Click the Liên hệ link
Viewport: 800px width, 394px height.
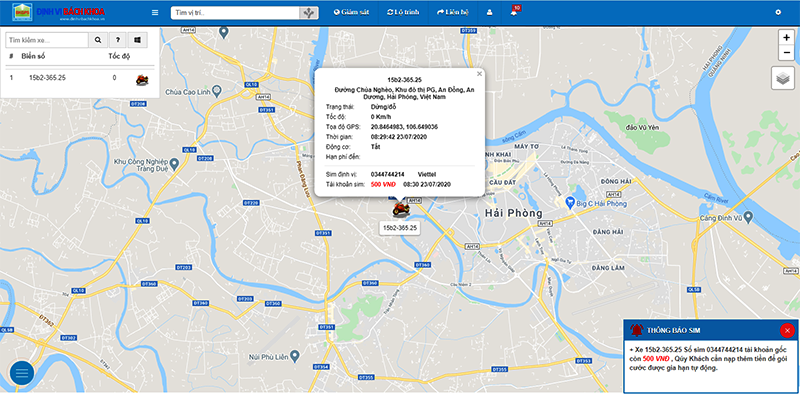click(453, 12)
